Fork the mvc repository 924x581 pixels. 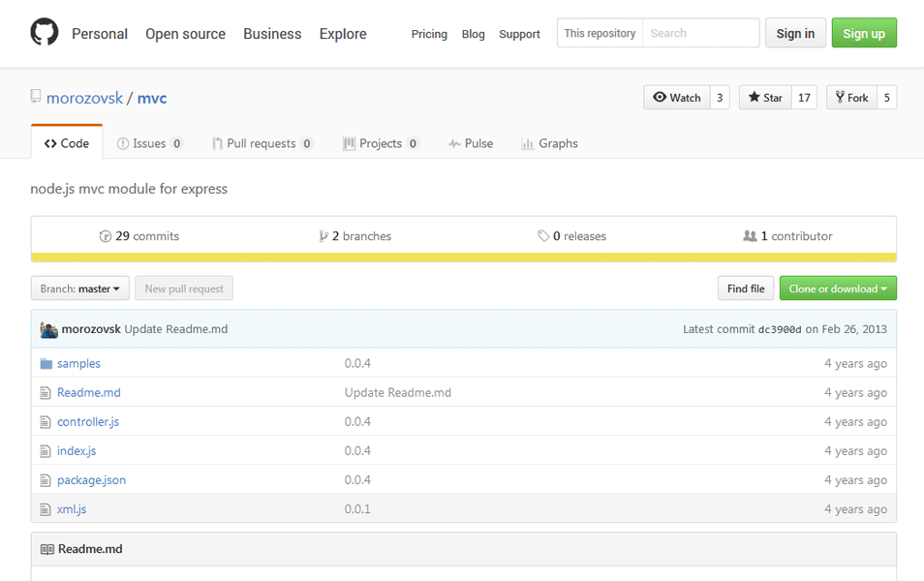852,97
